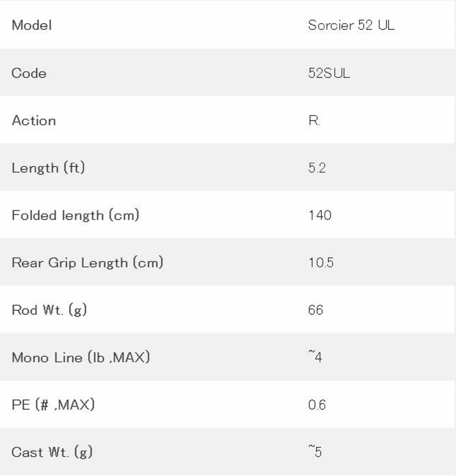Click the Folded length (cm) label
The image size is (456, 476).
point(75,215)
